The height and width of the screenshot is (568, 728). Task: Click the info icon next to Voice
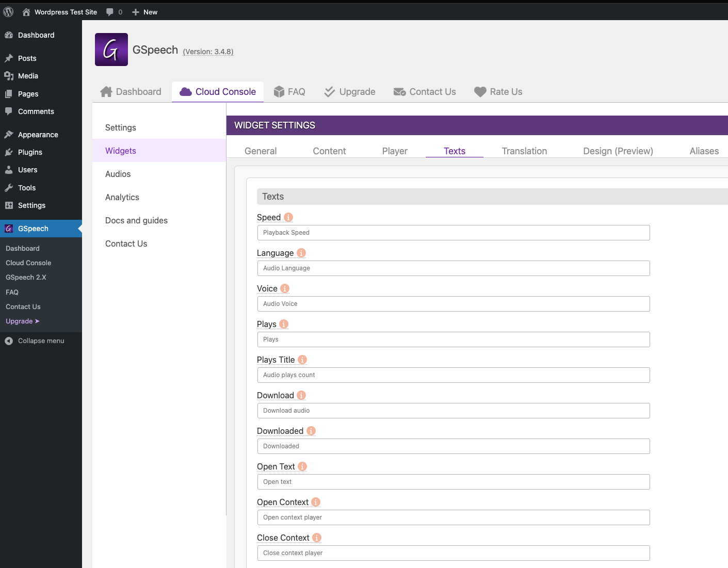[x=285, y=288]
